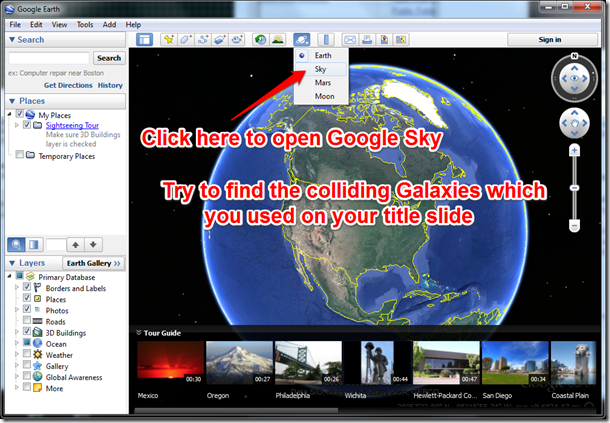Toggle the sidebar visibility button
Image resolution: width=610 pixels, height=423 pixels.
coord(144,40)
